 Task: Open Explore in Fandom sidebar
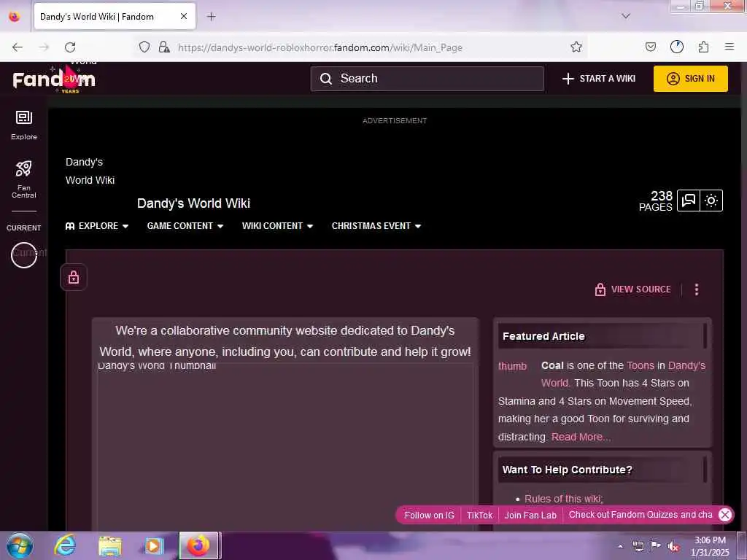coord(24,125)
